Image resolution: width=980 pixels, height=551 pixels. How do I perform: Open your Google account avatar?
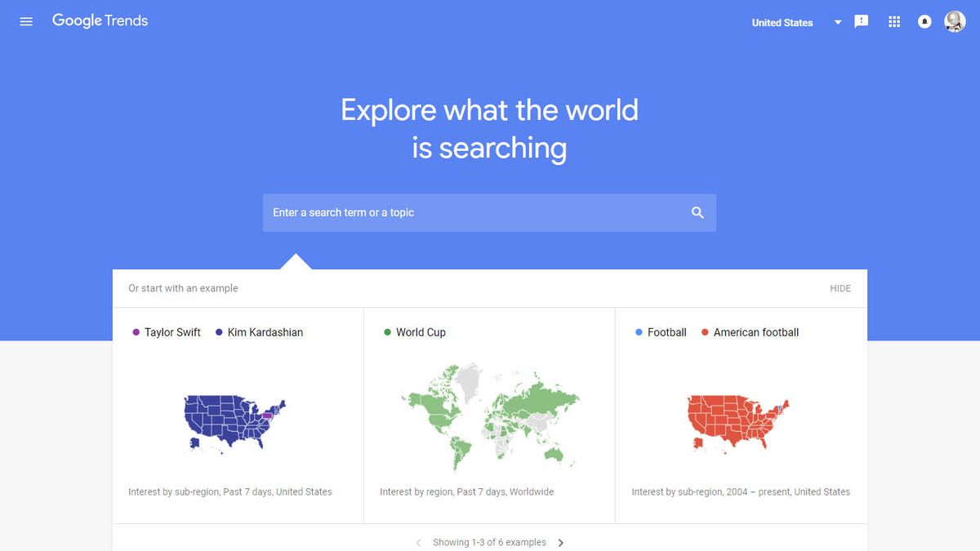pyautogui.click(x=954, y=21)
